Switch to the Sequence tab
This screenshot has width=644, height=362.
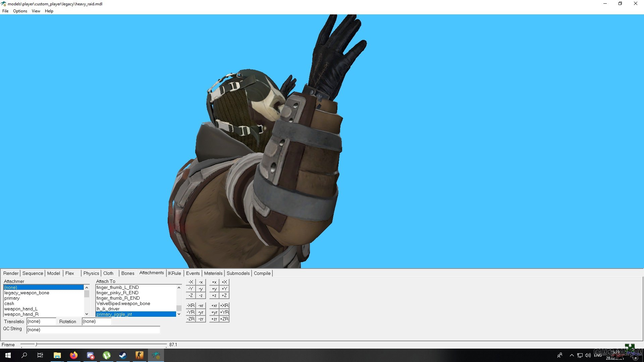tap(33, 274)
